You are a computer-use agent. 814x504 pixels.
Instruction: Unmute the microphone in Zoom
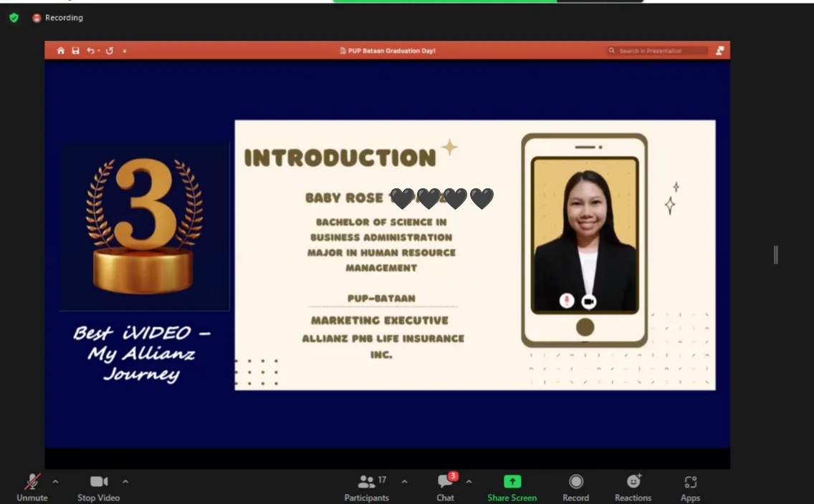pos(32,488)
